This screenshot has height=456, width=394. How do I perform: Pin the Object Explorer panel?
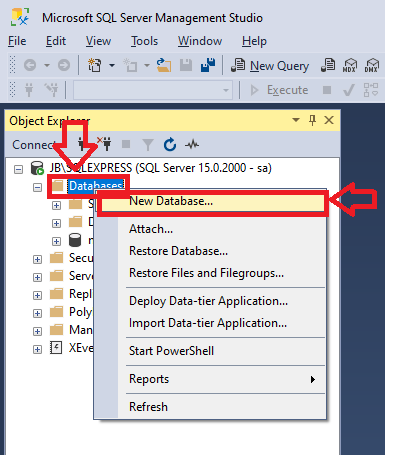(x=312, y=120)
